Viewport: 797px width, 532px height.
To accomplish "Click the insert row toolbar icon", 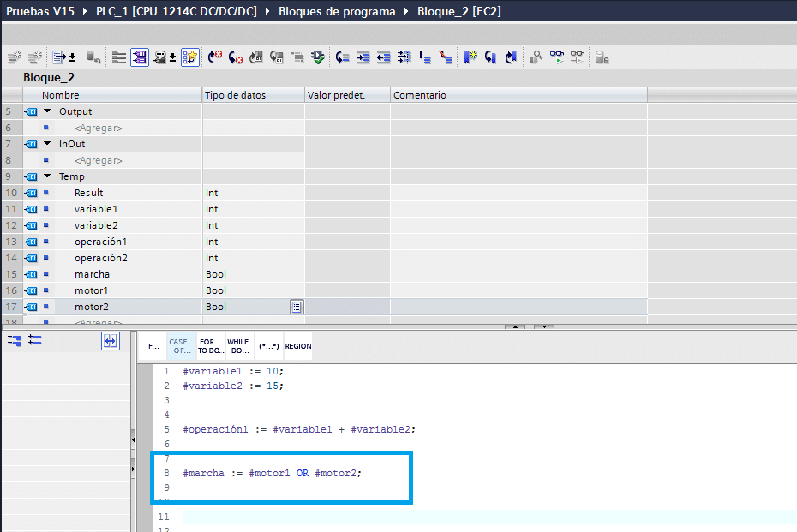I will [x=14, y=57].
